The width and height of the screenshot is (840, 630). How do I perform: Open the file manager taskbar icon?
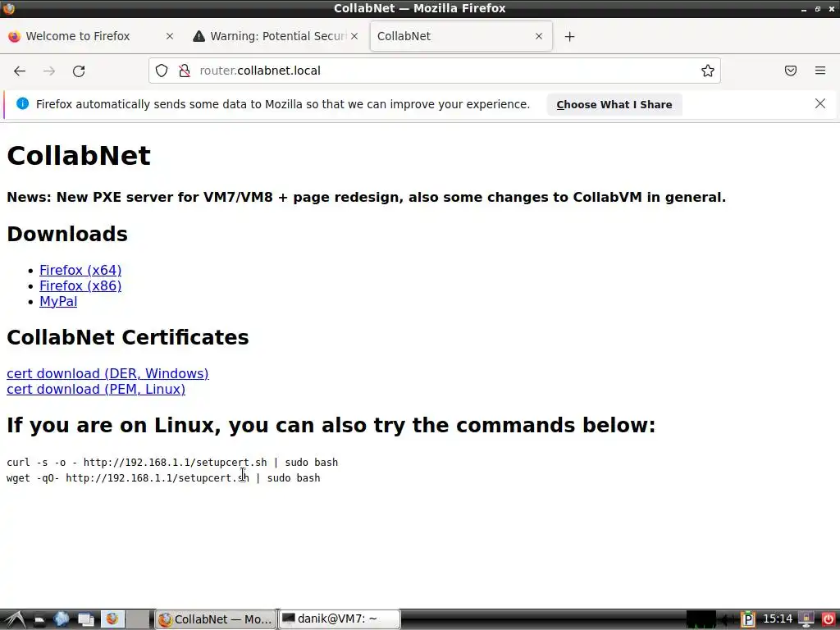(x=39, y=620)
